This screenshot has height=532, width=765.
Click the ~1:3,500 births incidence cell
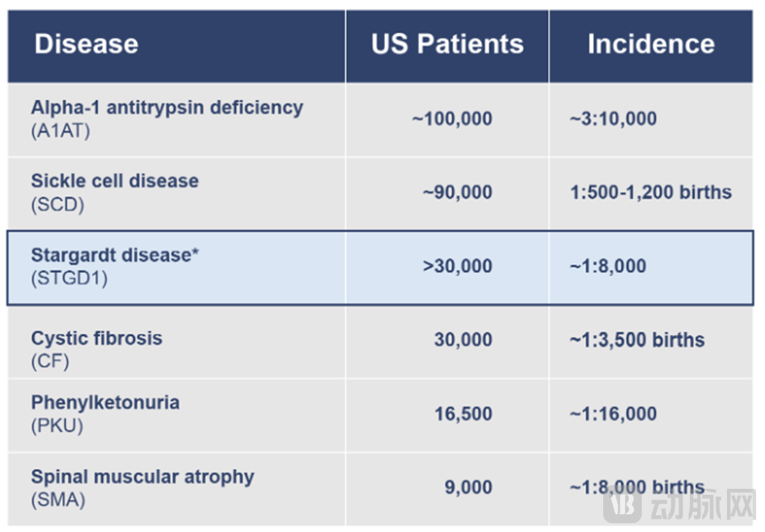click(x=637, y=339)
